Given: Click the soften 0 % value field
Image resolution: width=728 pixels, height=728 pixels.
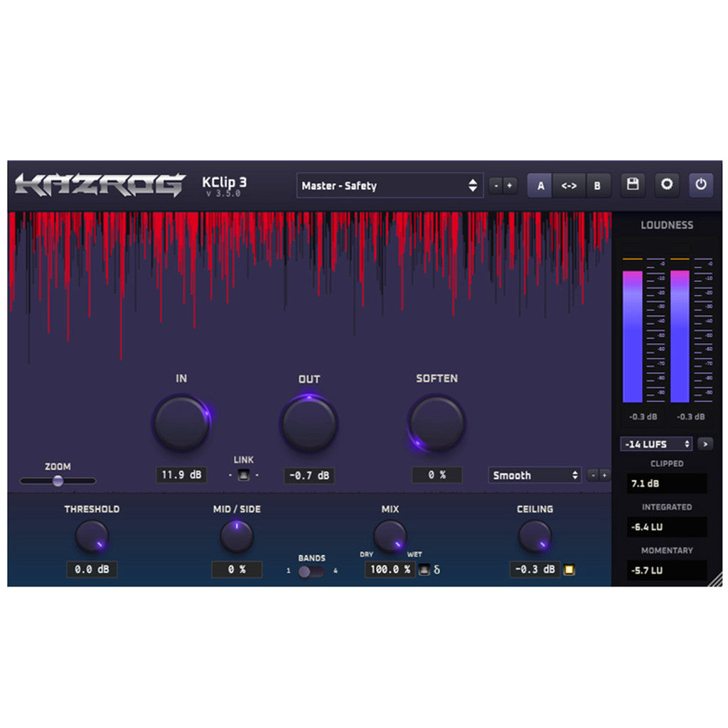Looking at the screenshot, I should click(x=437, y=475).
